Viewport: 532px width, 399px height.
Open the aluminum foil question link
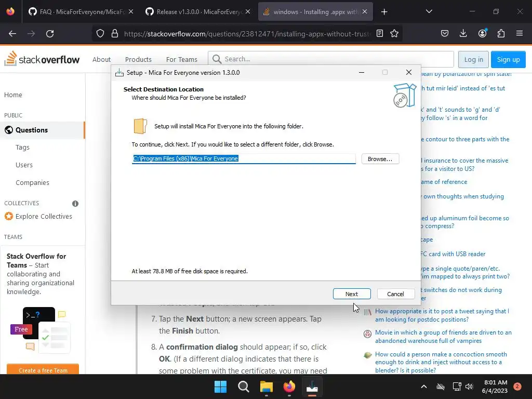(x=465, y=222)
